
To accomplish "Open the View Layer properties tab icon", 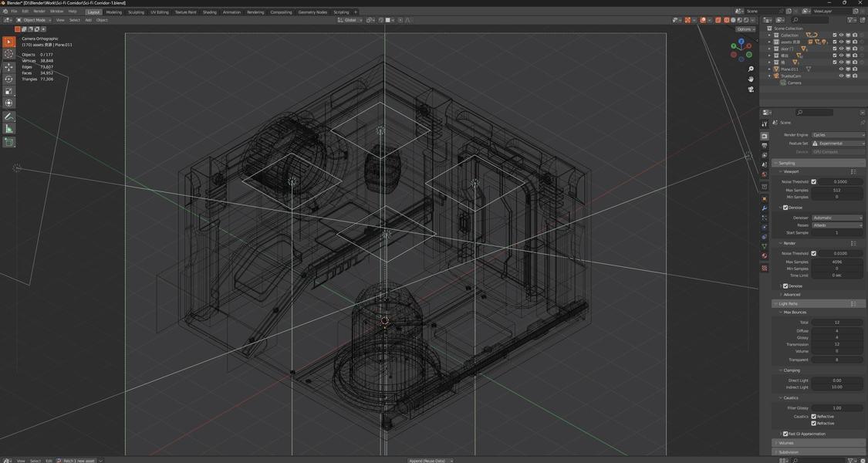I will [765, 155].
